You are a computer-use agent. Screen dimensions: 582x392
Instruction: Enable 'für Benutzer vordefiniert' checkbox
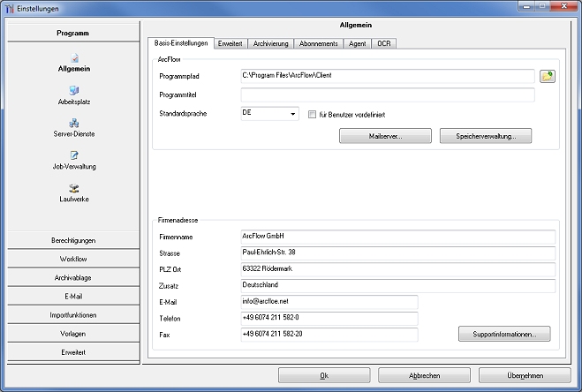click(x=312, y=114)
